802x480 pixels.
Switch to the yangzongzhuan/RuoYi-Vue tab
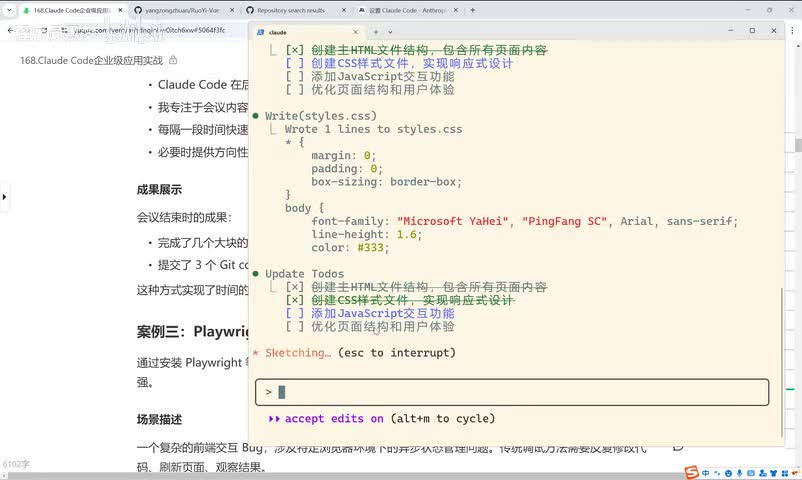(x=184, y=10)
